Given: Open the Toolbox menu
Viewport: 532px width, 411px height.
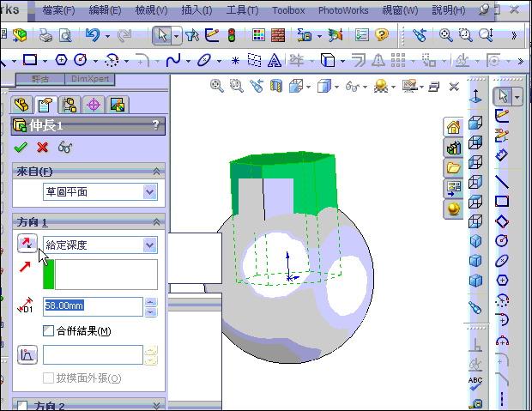Looking at the screenshot, I should click(x=288, y=10).
